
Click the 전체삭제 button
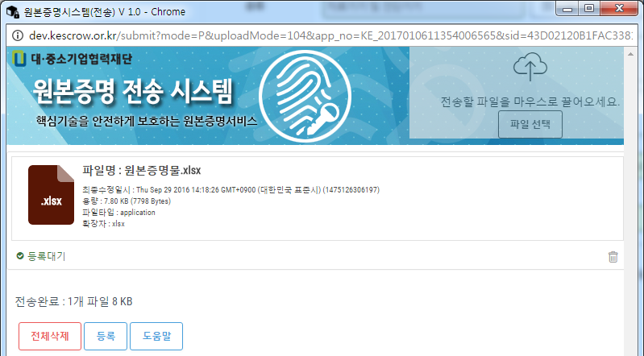pos(50,337)
